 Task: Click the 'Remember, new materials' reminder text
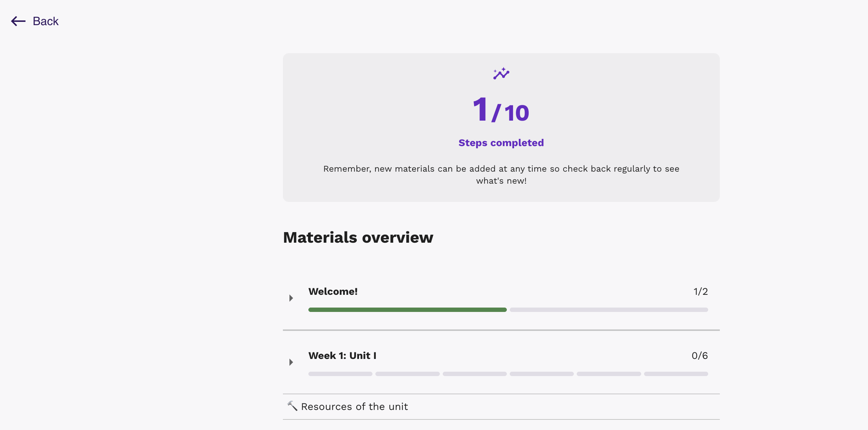501,175
